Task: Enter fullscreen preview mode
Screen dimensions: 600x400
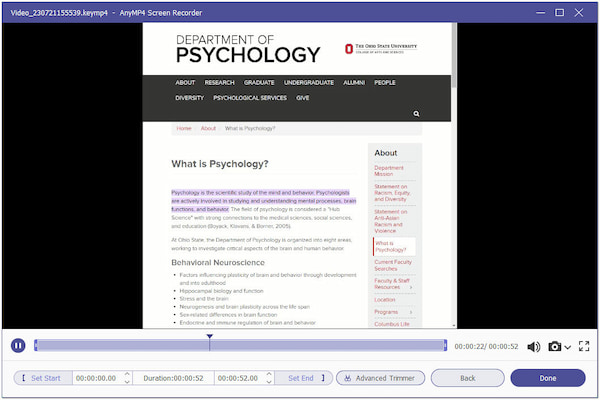Action: 584,347
